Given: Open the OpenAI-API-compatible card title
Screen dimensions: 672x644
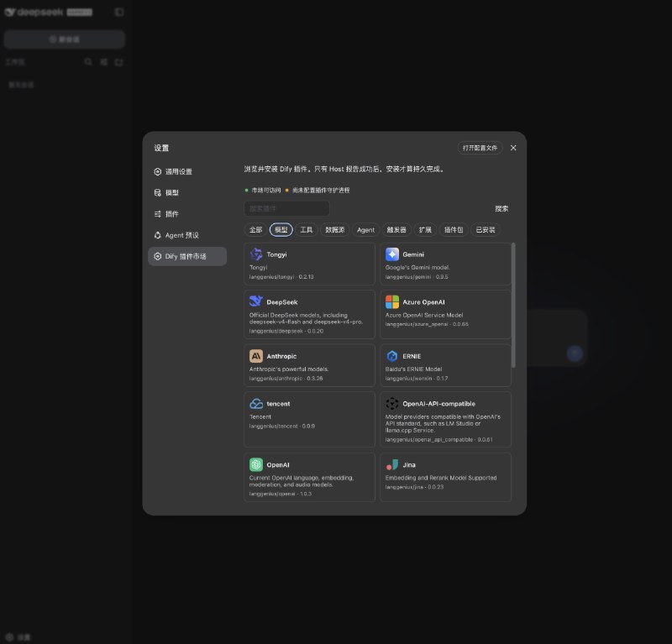Looking at the screenshot, I should (x=438, y=404).
